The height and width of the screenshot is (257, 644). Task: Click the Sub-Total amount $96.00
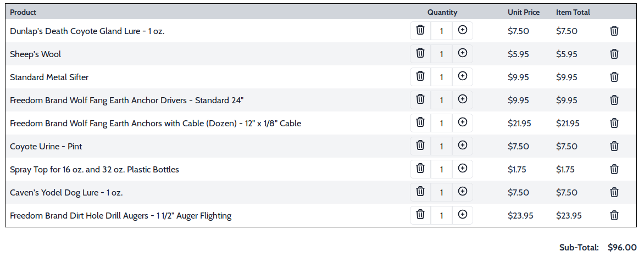(622, 248)
